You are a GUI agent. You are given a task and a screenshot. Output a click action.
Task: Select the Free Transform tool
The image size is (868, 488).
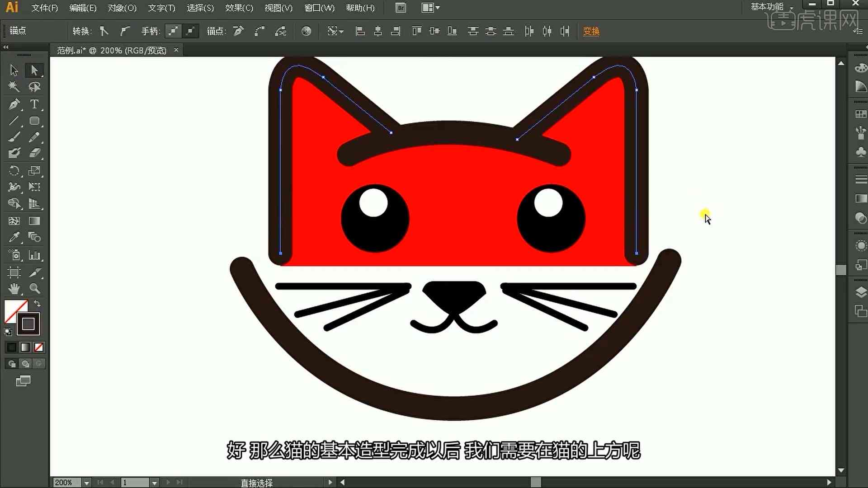[34, 187]
